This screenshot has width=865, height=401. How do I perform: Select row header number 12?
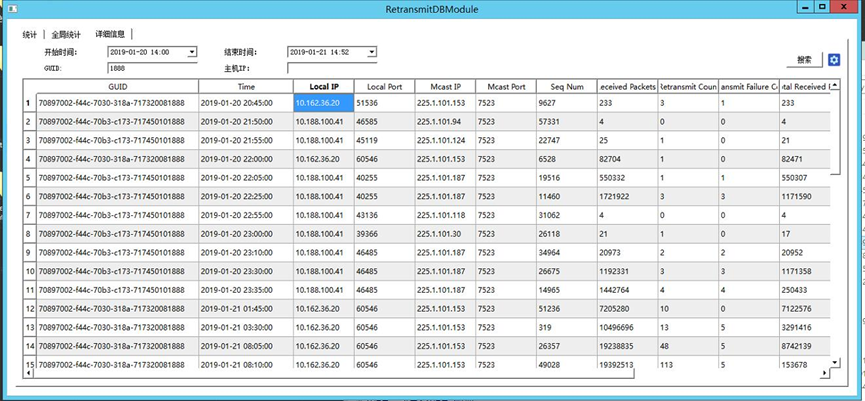click(x=30, y=309)
